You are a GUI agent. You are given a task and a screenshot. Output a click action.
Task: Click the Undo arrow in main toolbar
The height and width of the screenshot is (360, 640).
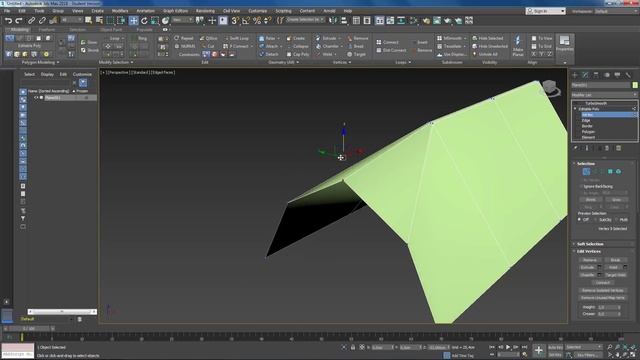click(x=8, y=20)
